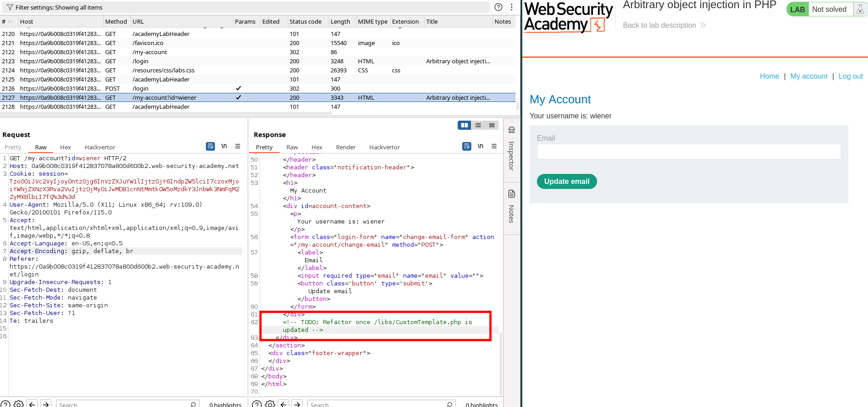868x407 pixels.
Task: Select history row 2123 GET /login
Action: [x=258, y=61]
